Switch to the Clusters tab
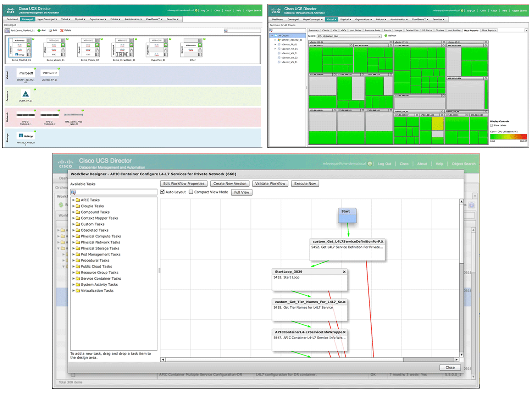The image size is (532, 395). (440, 31)
